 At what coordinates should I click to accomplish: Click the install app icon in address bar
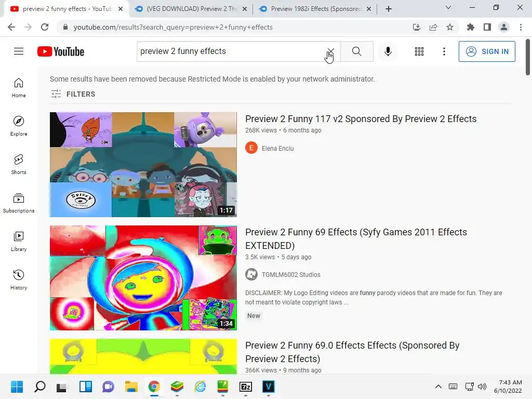416,27
